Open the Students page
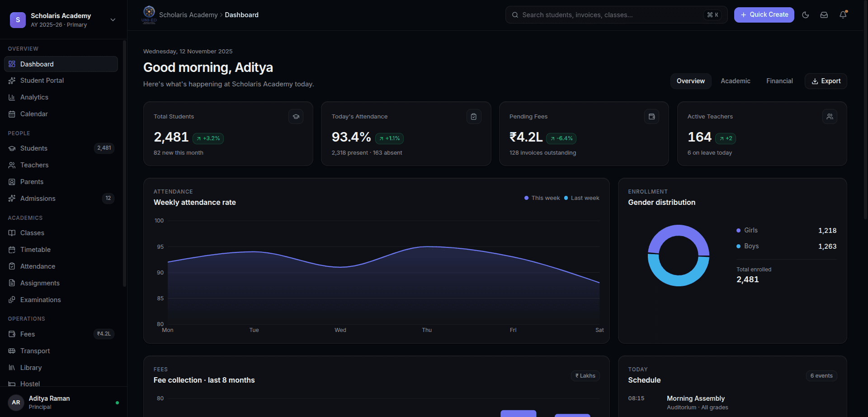868x417 pixels. click(61, 148)
